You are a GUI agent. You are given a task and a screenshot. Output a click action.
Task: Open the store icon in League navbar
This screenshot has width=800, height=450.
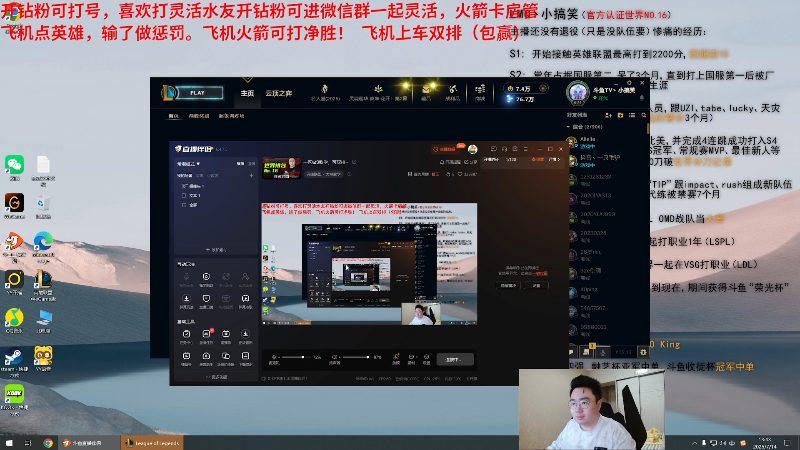click(480, 90)
